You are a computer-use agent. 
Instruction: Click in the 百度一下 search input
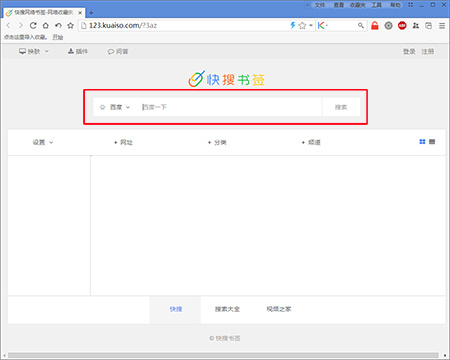click(230, 107)
